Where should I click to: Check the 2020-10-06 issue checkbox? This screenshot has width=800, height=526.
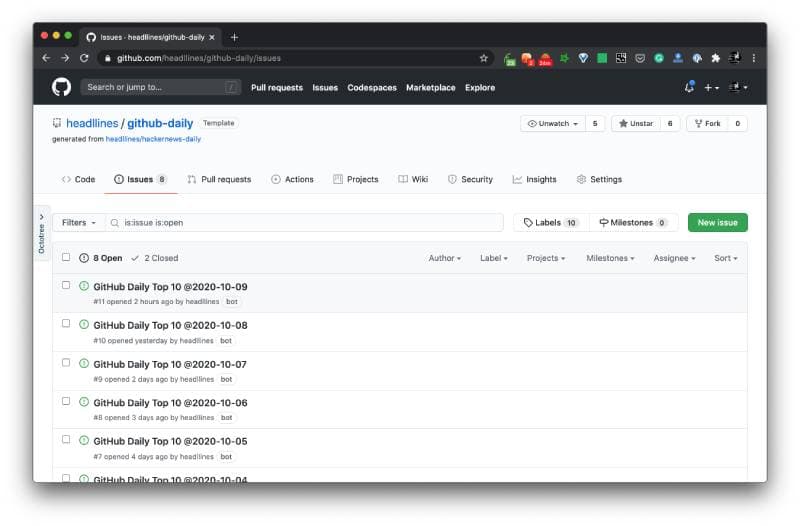[66, 401]
